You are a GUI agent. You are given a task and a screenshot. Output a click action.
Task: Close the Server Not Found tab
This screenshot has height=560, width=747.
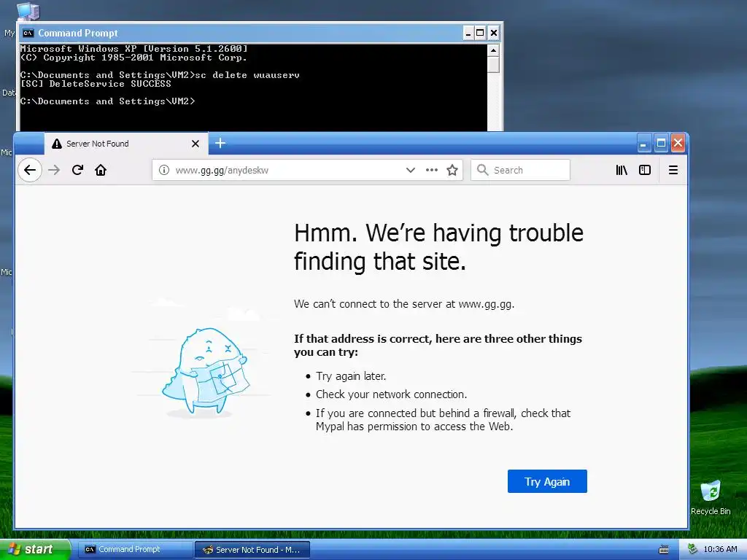196,144
